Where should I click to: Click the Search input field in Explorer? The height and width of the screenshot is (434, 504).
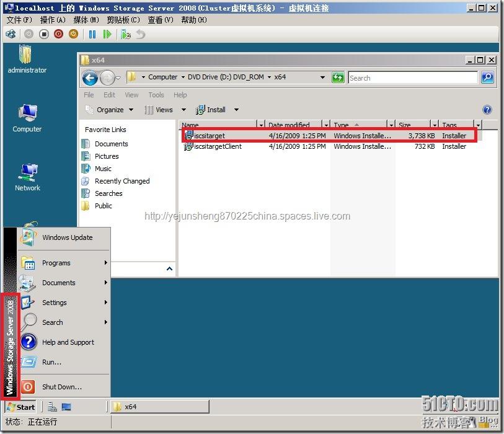413,77
